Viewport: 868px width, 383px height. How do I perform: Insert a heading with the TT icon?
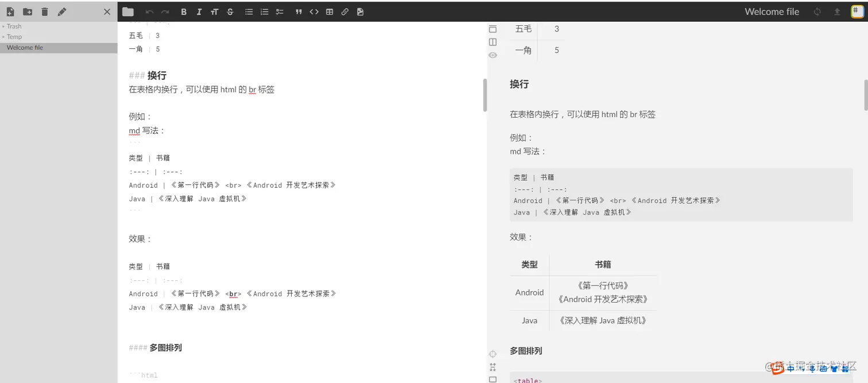[215, 11]
